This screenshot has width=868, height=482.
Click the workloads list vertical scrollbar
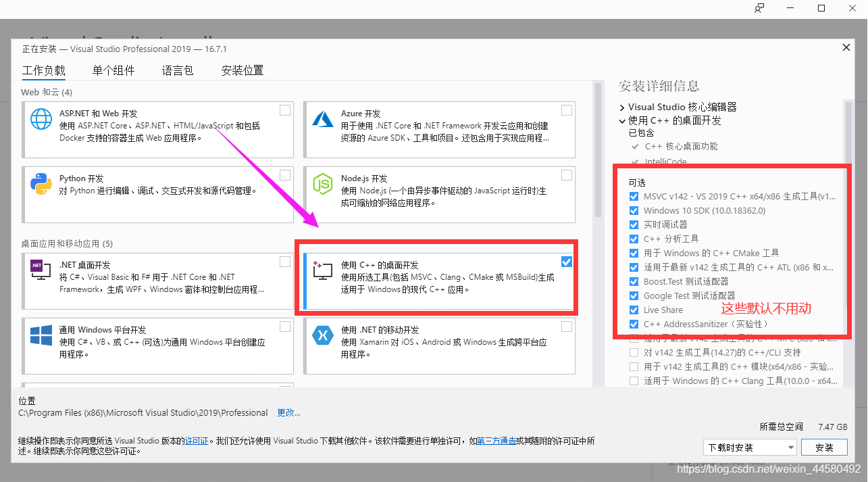coord(598,150)
